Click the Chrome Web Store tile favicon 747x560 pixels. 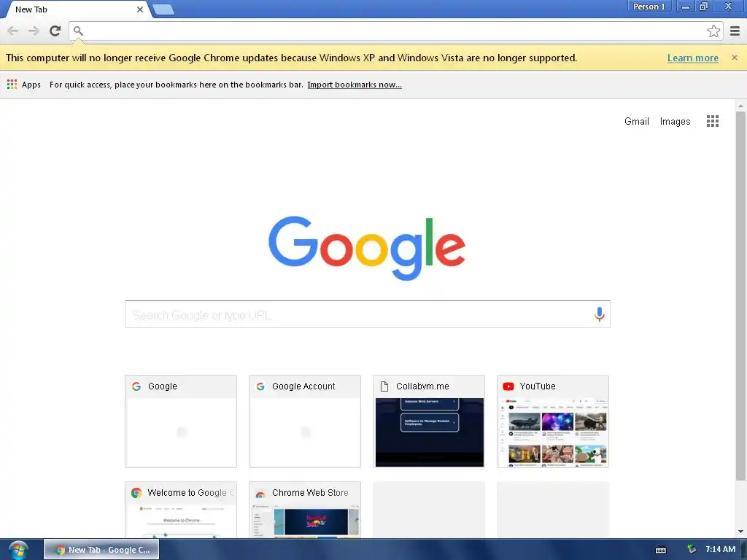260,494
